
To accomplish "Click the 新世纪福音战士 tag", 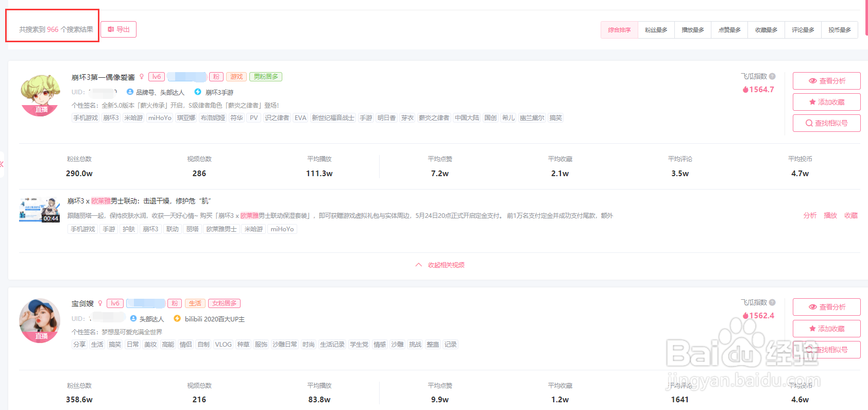I will (333, 118).
